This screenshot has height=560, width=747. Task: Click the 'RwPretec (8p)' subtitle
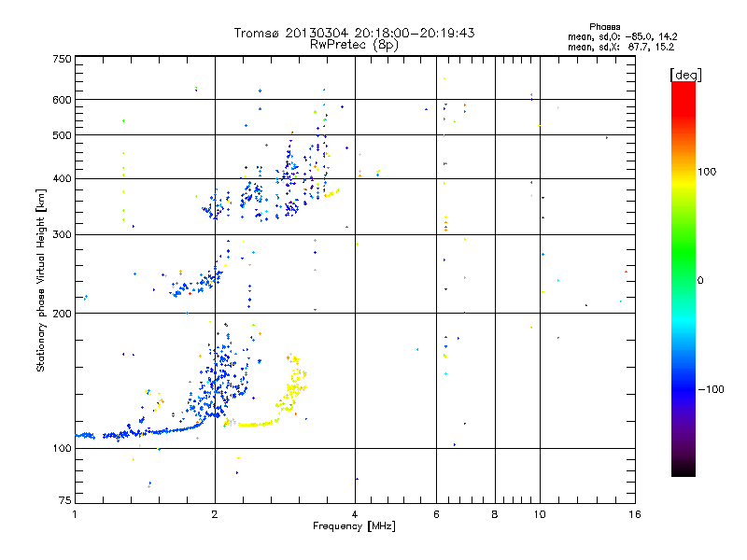click(x=354, y=45)
